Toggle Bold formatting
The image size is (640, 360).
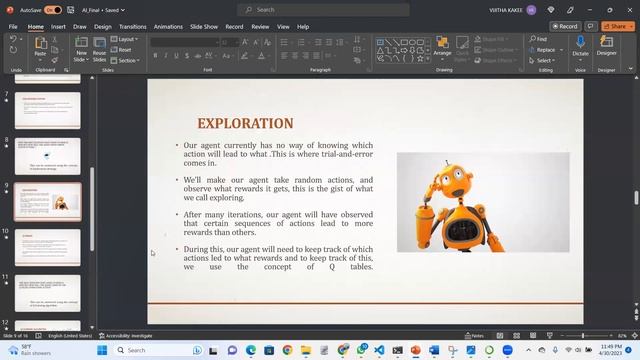point(155,56)
